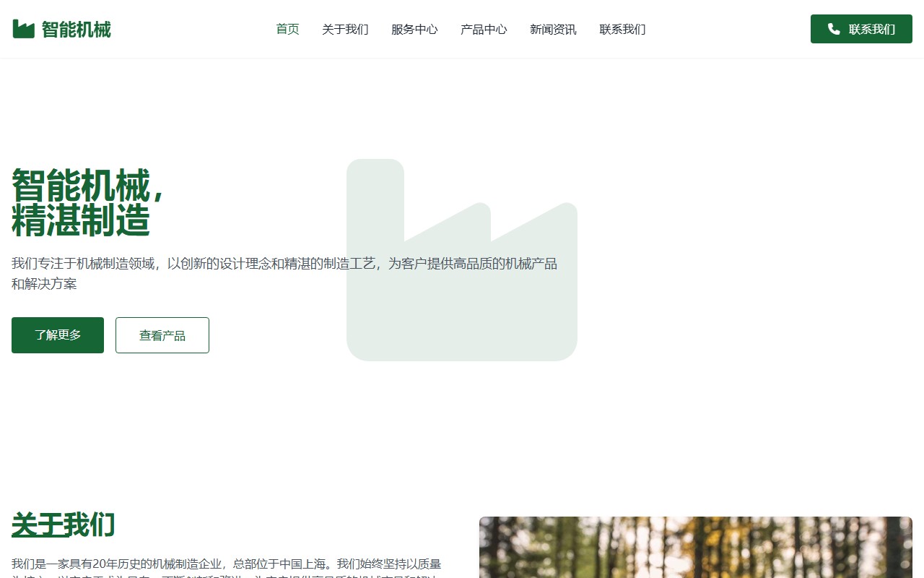Open 服务中心 from the top menu
924x578 pixels.
tap(414, 29)
